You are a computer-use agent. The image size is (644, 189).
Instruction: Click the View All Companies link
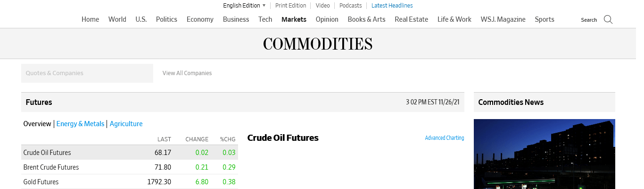pyautogui.click(x=187, y=73)
